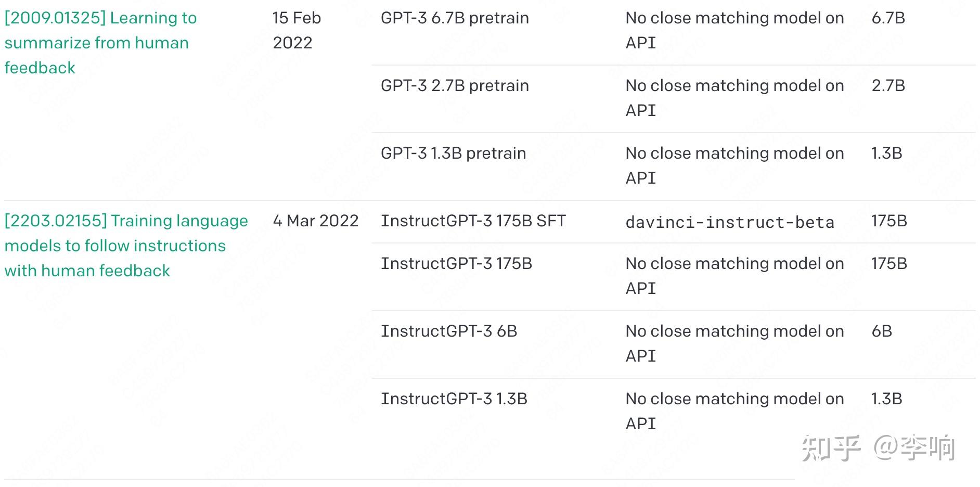Viewport: 980px width, 487px height.
Task: Click the InstructGPT-3 175B SFT model name
Action: [473, 221]
